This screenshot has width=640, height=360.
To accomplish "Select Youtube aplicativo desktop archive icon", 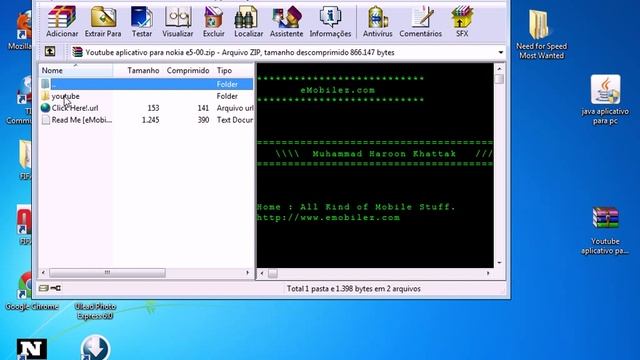I will pyautogui.click(x=605, y=231).
